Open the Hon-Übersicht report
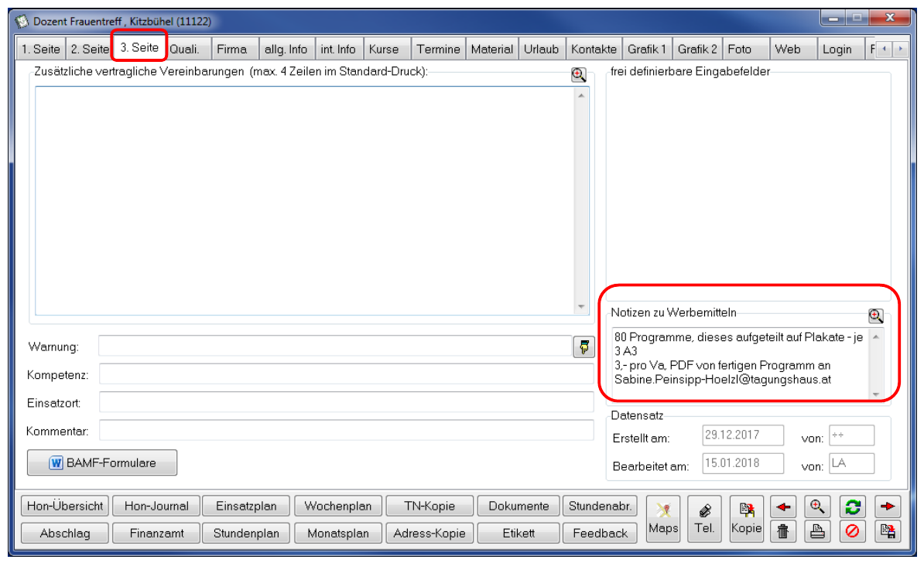Image resolution: width=924 pixels, height=563 pixels. 65,506
